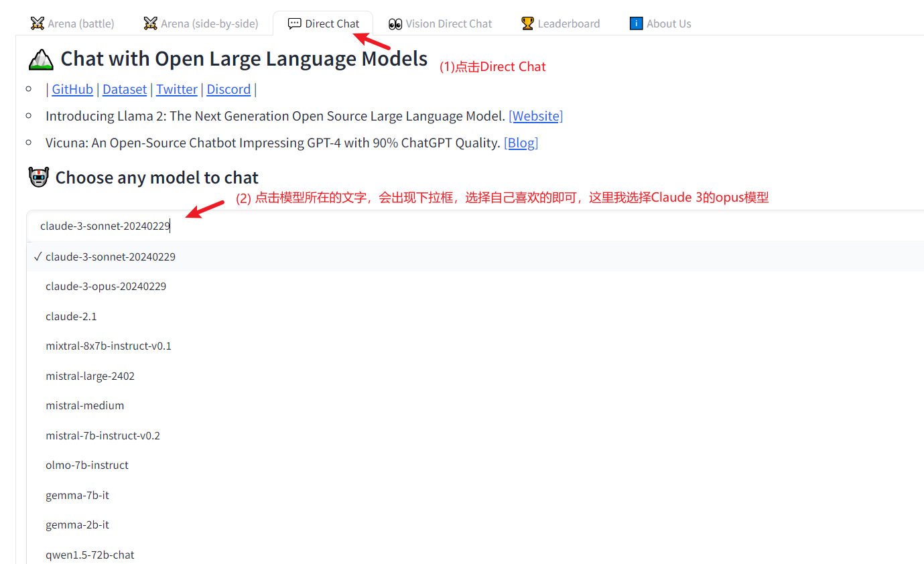
Task: Click info icon on About Us tab
Action: (636, 23)
